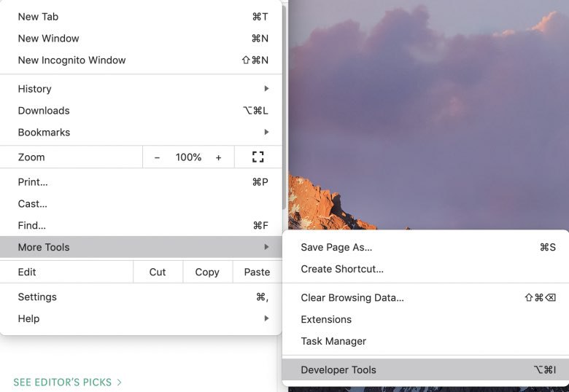Click the Paste button in the Edit row
The height and width of the screenshot is (392, 569).
tap(257, 272)
